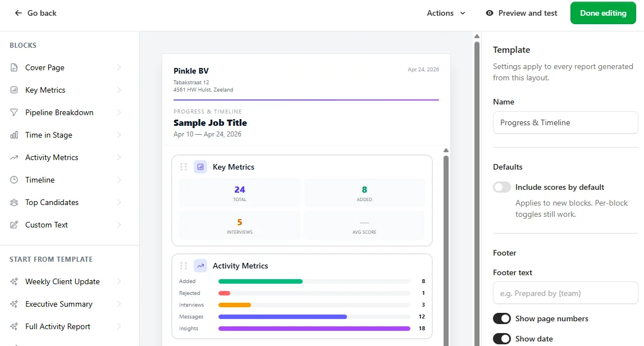Click the Executive Summary sparkle icon

click(14, 304)
